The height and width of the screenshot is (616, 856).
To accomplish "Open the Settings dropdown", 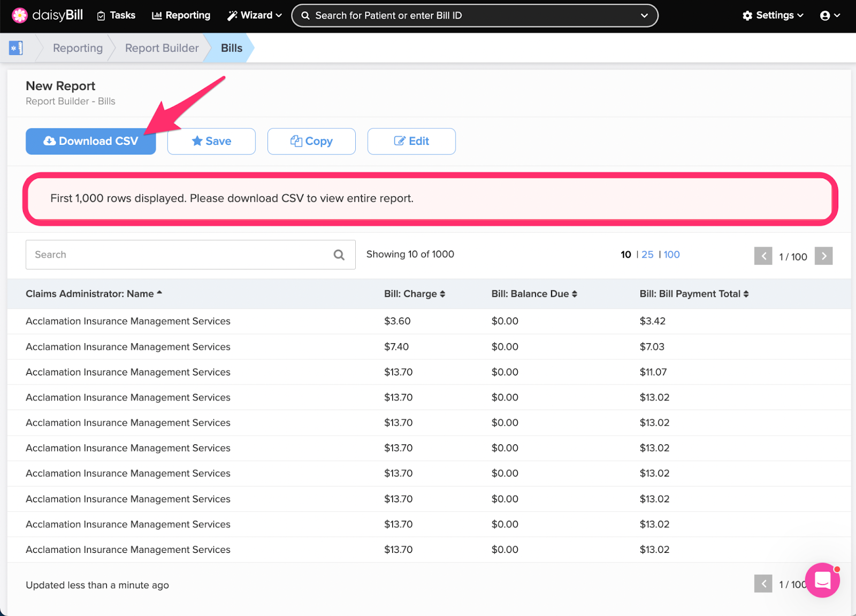I will 773,16.
